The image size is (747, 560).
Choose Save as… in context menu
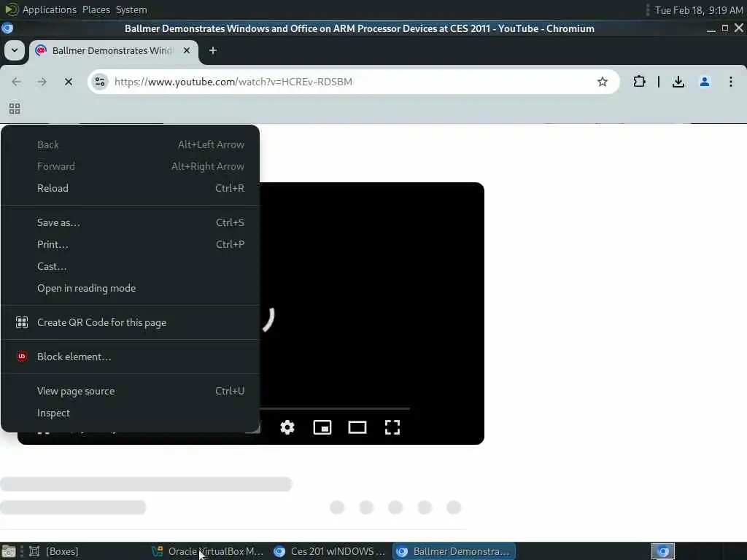(130, 222)
